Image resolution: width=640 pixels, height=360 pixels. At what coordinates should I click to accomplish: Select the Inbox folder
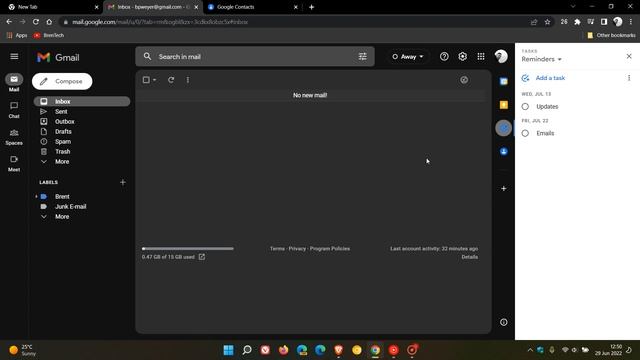82,101
